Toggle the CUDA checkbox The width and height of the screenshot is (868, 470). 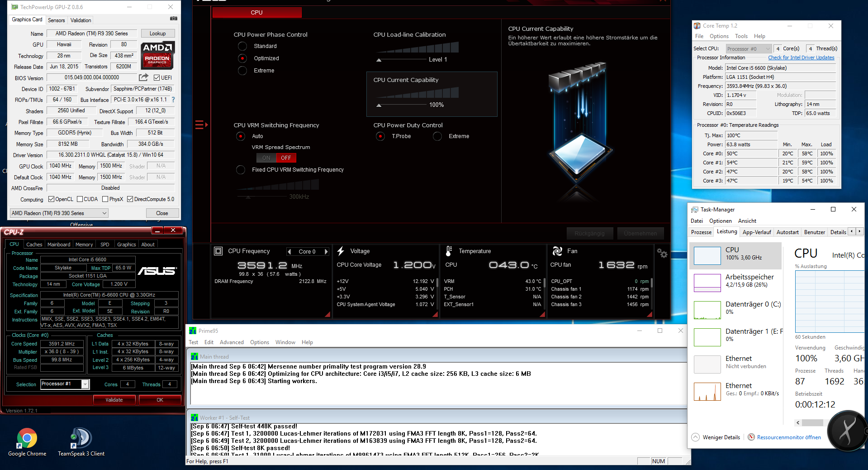80,199
